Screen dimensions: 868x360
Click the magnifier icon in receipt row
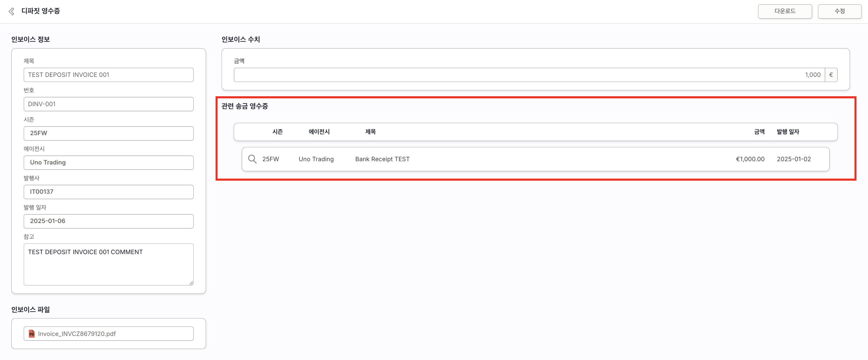252,159
